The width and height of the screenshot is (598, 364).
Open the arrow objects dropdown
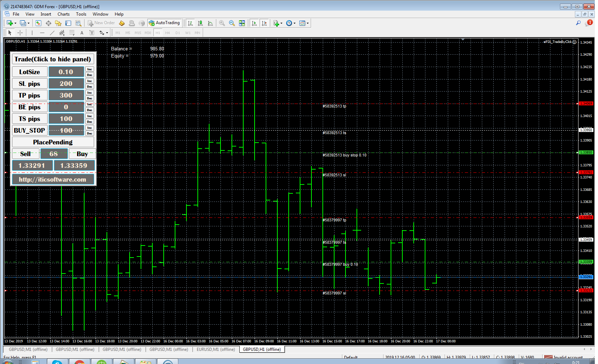pos(106,32)
